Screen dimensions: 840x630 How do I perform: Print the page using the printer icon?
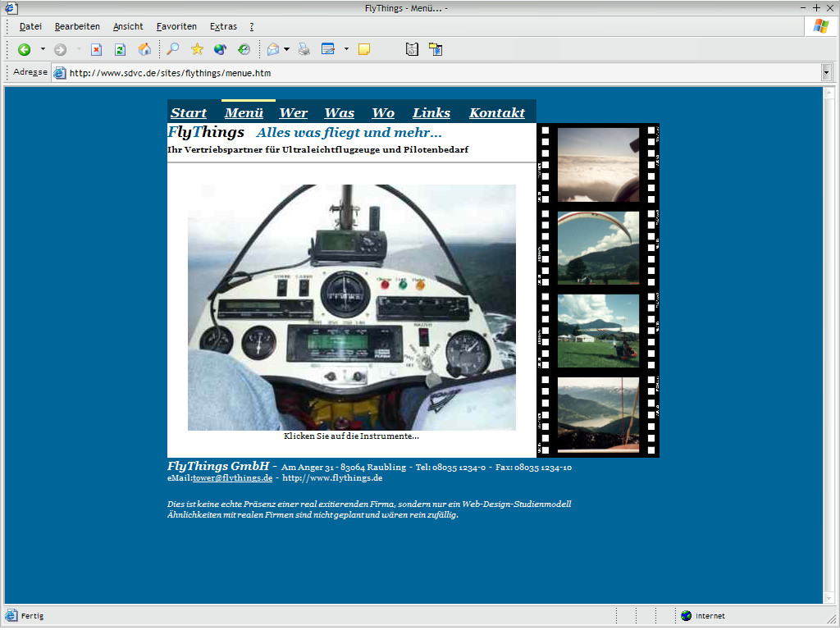point(304,50)
